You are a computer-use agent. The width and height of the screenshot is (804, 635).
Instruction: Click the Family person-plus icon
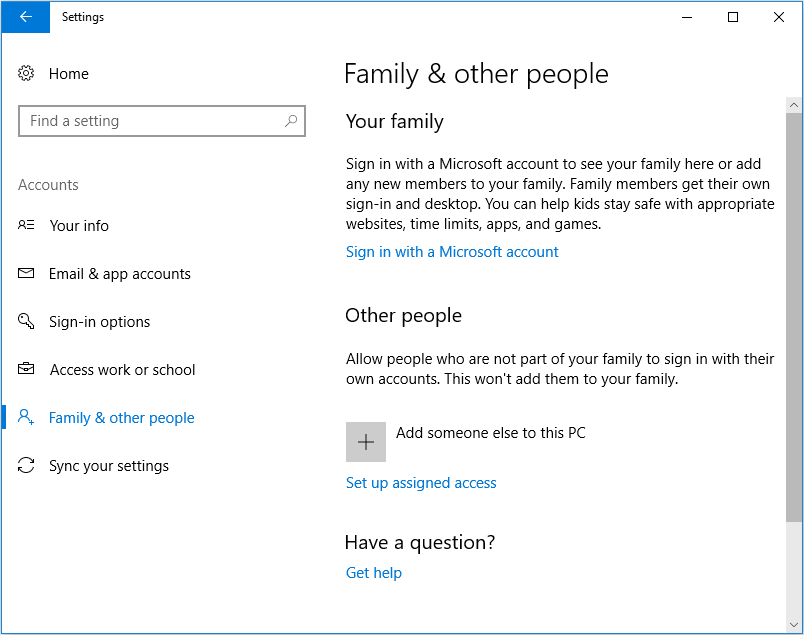coord(26,417)
